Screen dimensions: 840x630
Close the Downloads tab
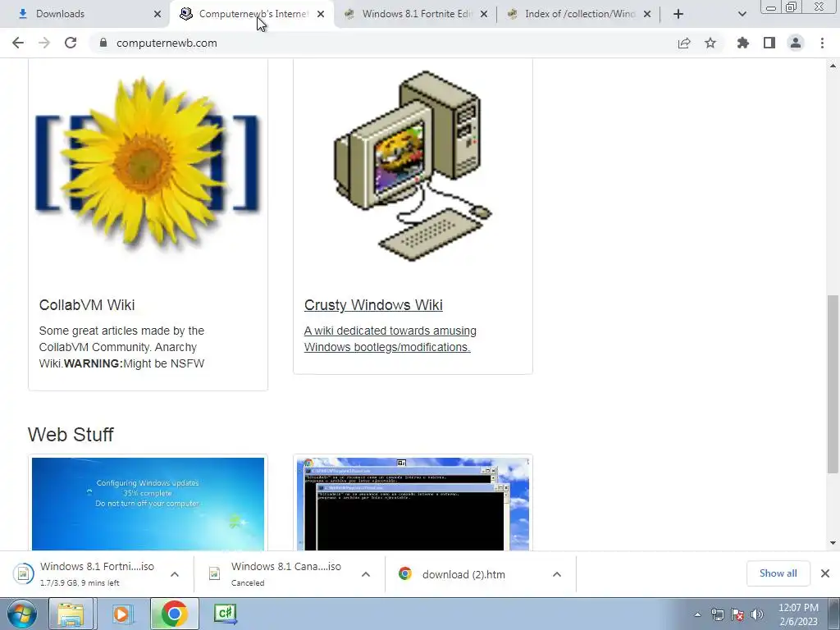click(x=157, y=14)
